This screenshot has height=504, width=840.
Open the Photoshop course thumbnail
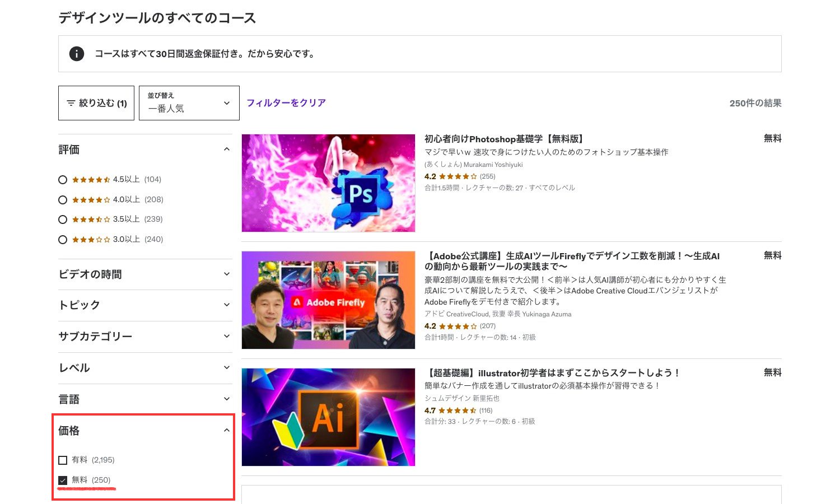pos(328,183)
